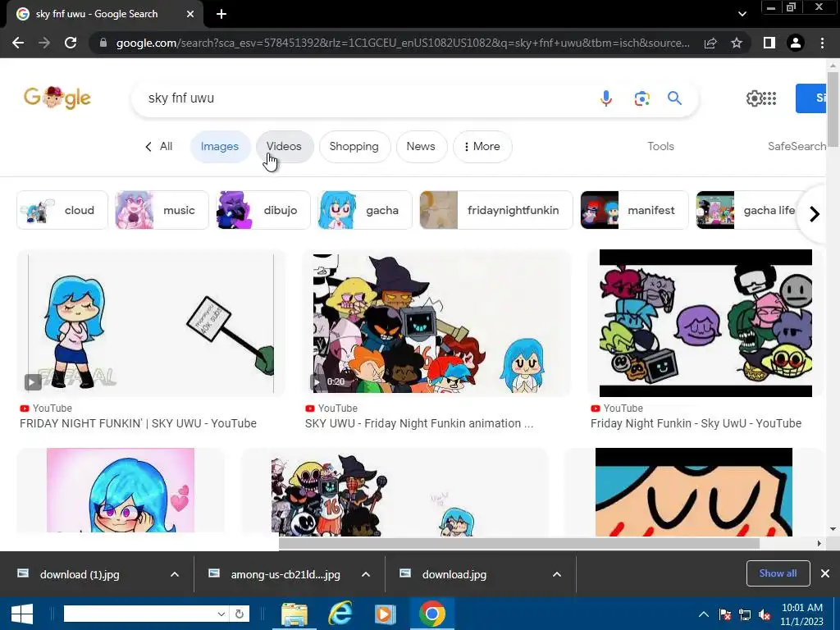Screen dimensions: 840x630
Task: Open Friday Night Funkin - Sky UwU link
Action: point(696,423)
